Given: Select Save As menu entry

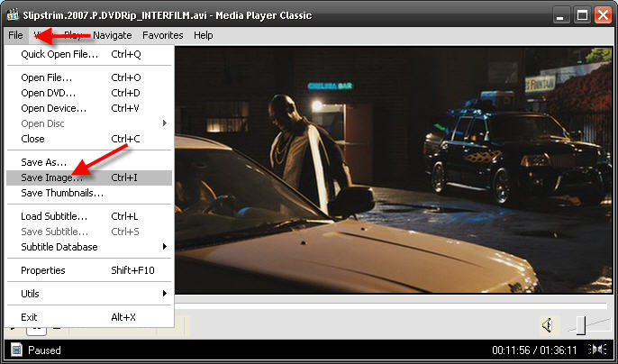Looking at the screenshot, I should [89, 162].
